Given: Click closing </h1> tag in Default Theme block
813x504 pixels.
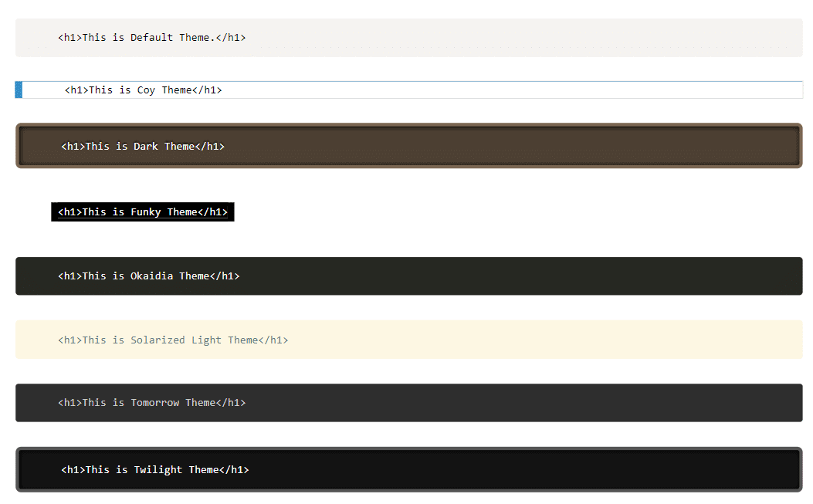Looking at the screenshot, I should point(231,38).
